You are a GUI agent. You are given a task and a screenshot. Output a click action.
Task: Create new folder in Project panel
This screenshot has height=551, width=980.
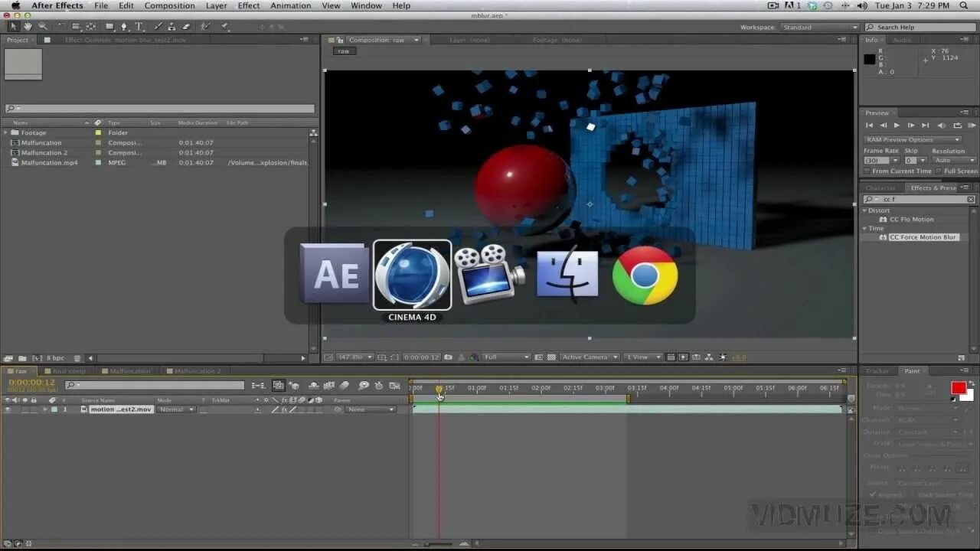click(21, 357)
